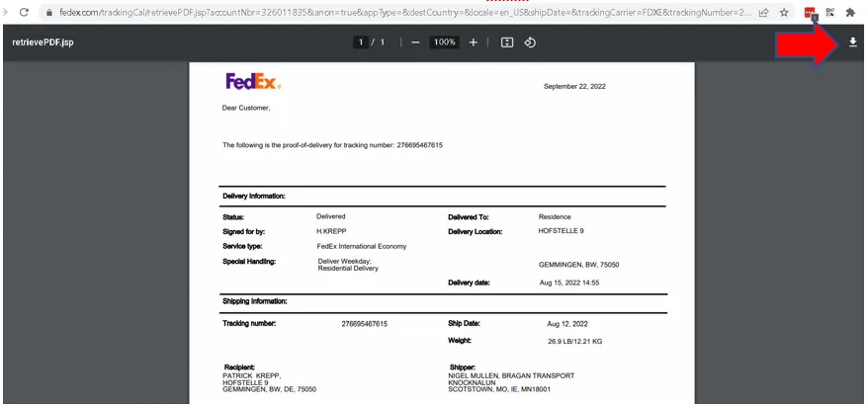Click tracking number value under Shipping Information
The width and height of the screenshot is (868, 407).
tap(364, 324)
